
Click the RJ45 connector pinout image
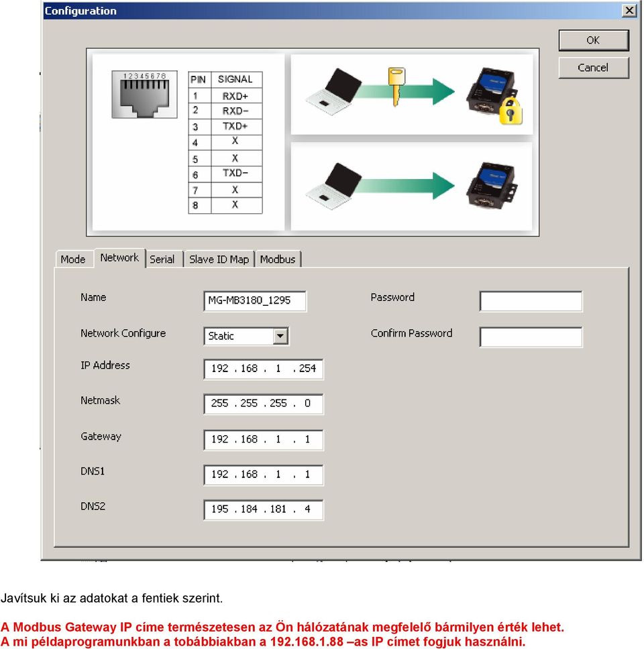point(144,95)
